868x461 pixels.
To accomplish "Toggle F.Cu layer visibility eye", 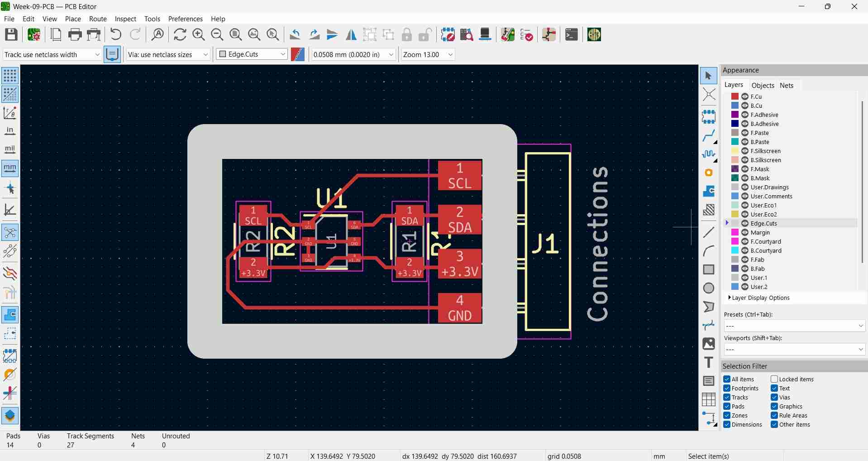I will coord(745,96).
